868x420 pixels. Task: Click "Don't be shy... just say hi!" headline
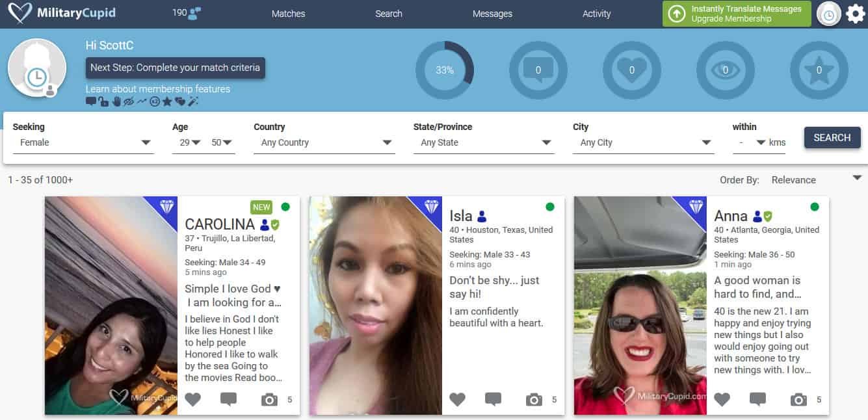click(x=494, y=287)
